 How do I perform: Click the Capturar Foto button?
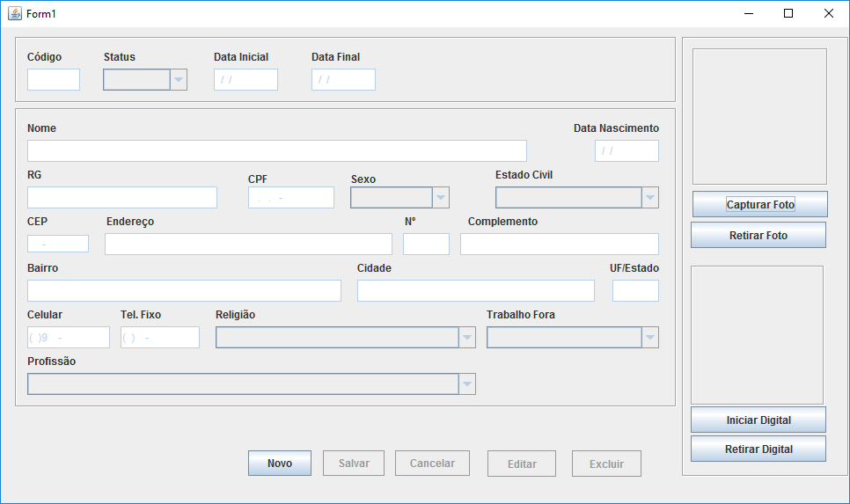(759, 204)
